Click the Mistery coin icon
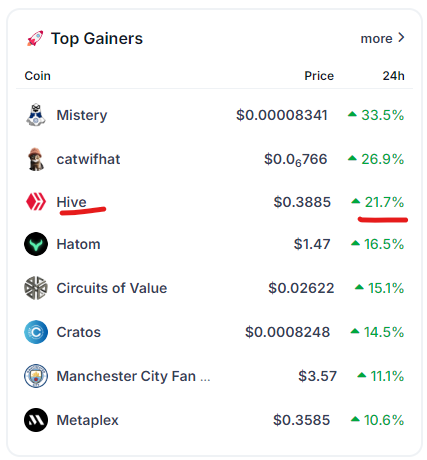Image resolution: width=427 pixels, height=460 pixels. coord(36,115)
